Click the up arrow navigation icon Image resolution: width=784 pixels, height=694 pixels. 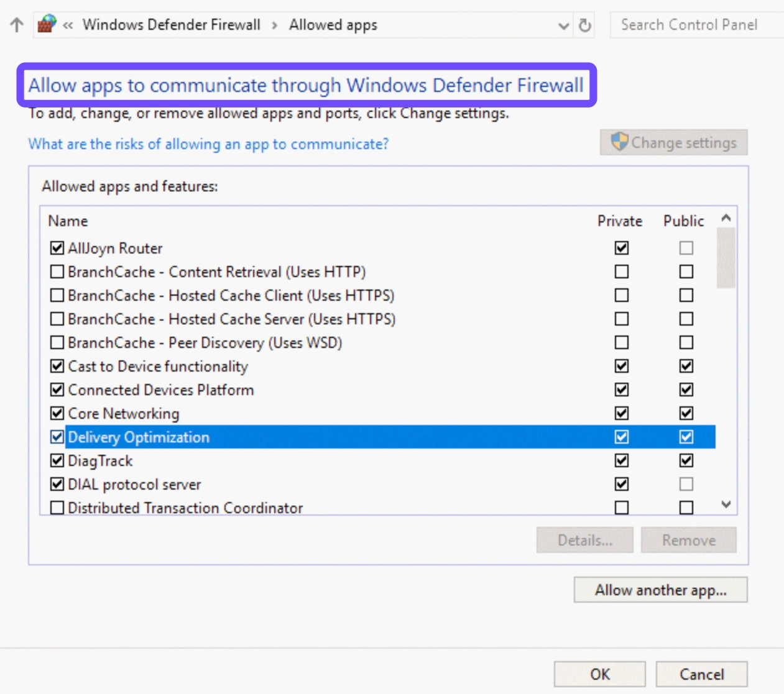[x=17, y=25]
